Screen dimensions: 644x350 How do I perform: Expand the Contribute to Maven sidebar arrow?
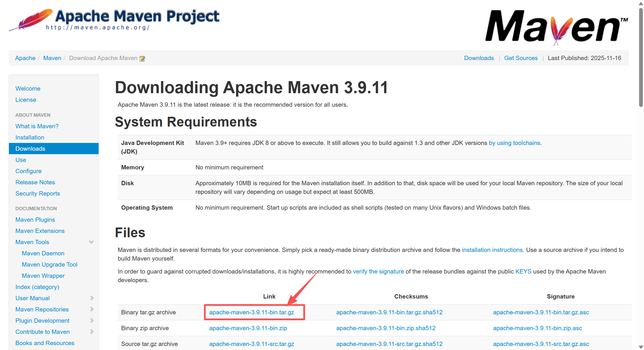(92, 332)
